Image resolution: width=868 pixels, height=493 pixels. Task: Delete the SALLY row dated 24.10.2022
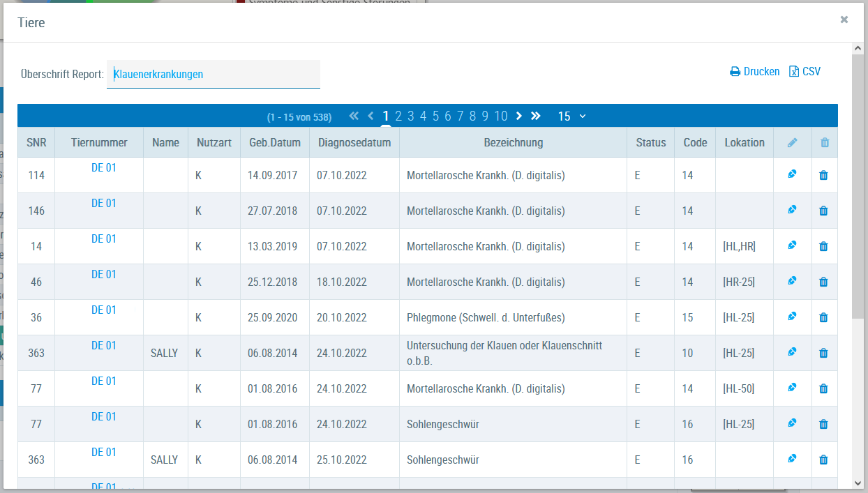click(823, 353)
